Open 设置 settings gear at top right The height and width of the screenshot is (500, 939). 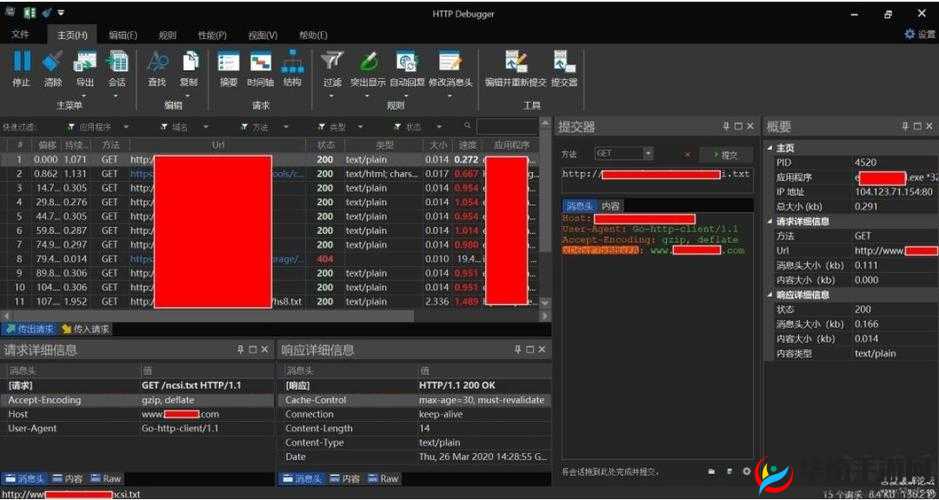(x=919, y=34)
